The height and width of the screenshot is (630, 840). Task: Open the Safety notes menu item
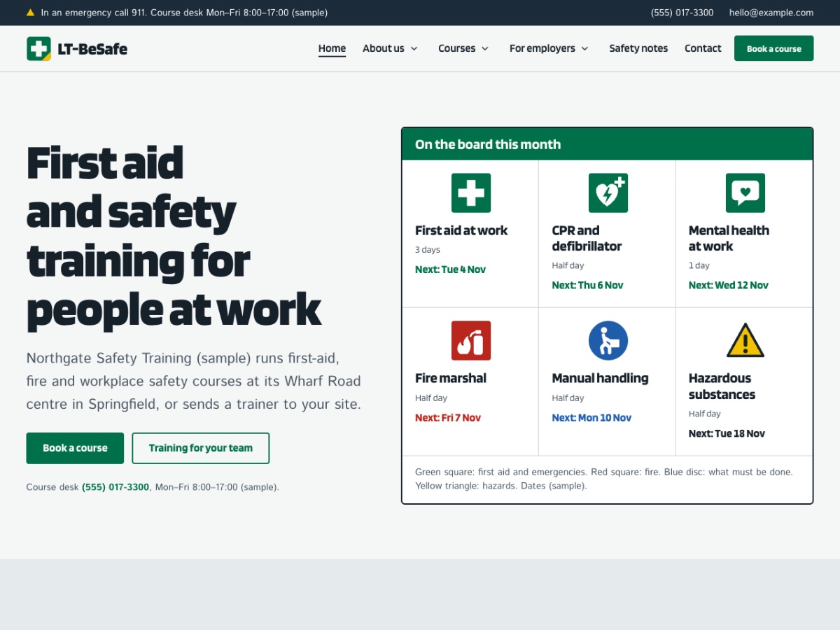coord(638,48)
